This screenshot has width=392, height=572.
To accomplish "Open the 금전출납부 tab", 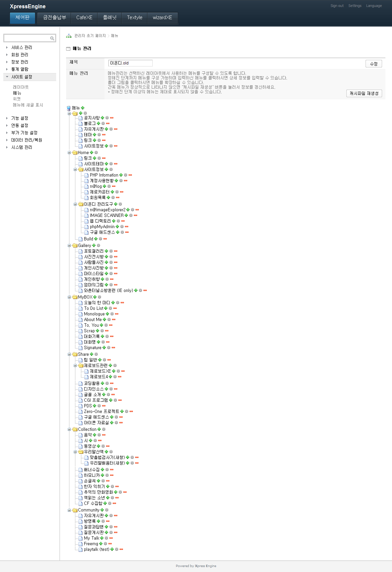I will pos(55,18).
